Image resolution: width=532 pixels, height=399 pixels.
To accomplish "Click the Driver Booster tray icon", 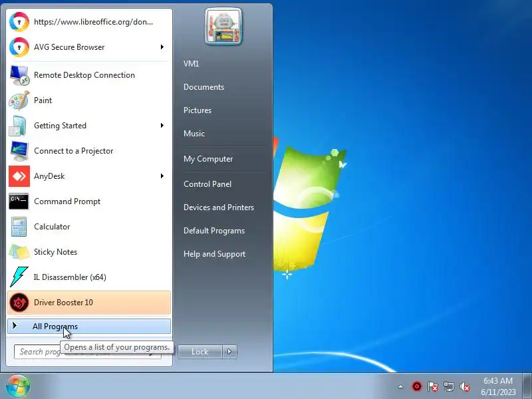I will (417, 386).
